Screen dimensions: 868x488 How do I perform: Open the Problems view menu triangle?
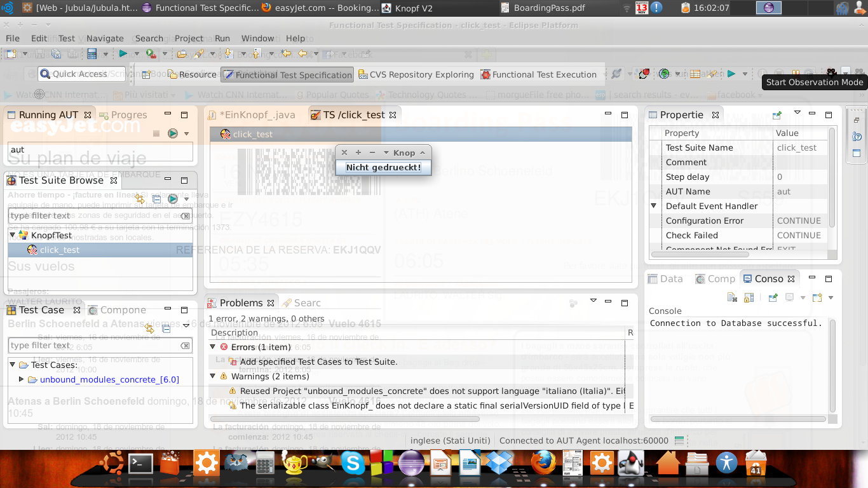[593, 301]
